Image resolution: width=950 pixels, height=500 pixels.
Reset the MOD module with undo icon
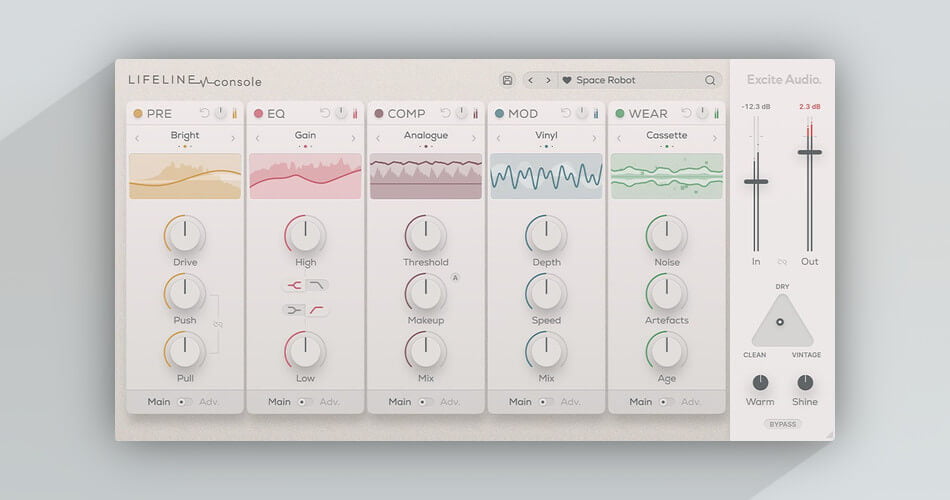(566, 113)
